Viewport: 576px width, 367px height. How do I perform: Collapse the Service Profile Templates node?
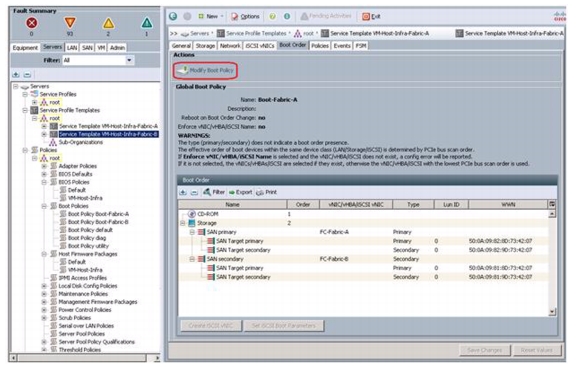[25, 110]
